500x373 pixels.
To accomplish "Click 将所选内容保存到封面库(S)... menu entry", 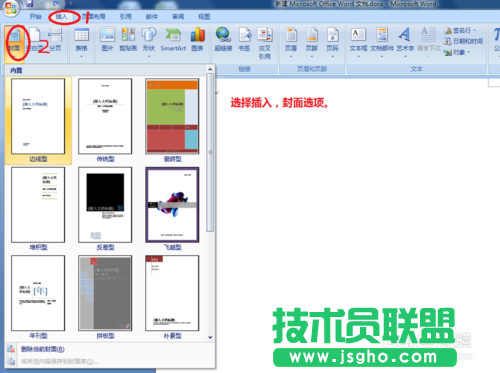I will point(59,361).
